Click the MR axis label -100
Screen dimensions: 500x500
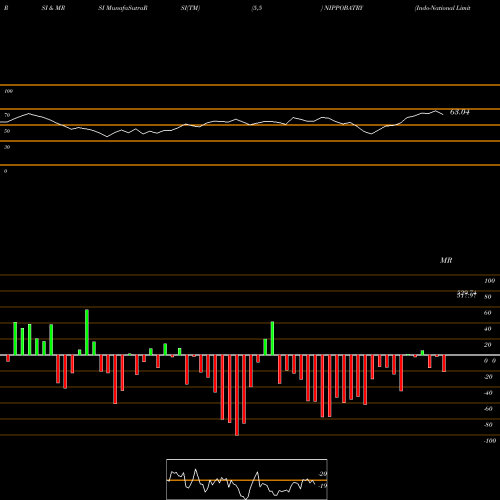click(490, 441)
